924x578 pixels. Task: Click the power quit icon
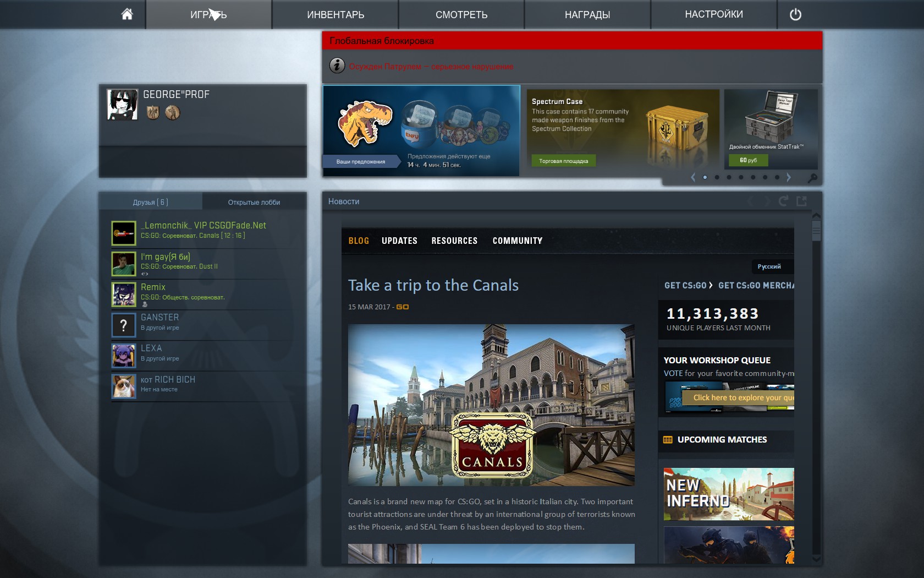795,15
